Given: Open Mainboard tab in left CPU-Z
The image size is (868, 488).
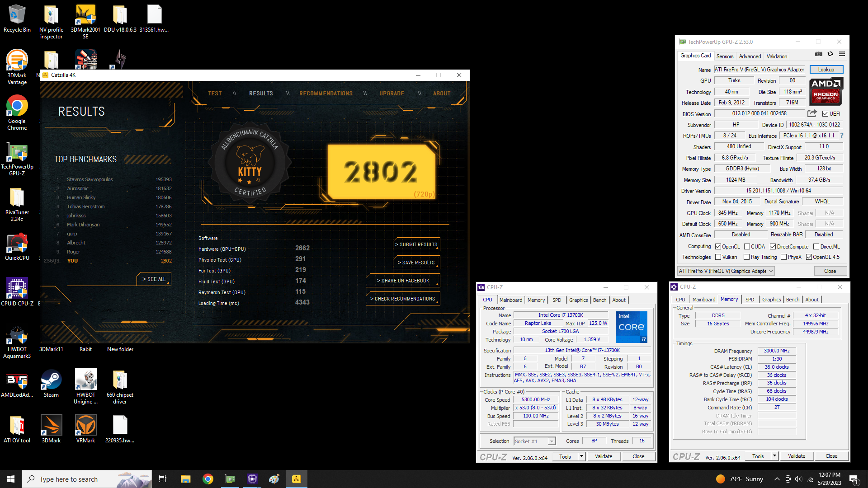Looking at the screenshot, I should pyautogui.click(x=511, y=300).
